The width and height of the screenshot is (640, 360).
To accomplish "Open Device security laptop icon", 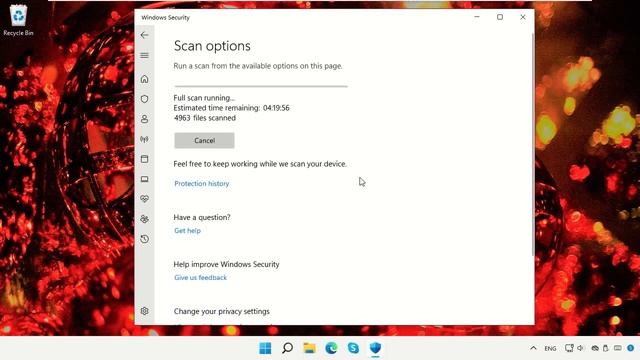I will [x=144, y=179].
